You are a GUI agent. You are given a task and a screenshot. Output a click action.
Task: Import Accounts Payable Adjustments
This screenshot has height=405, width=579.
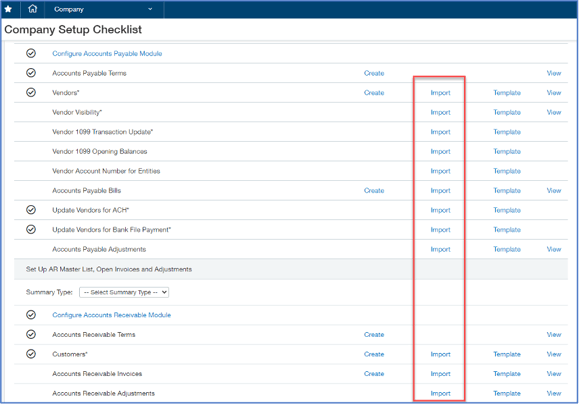441,249
